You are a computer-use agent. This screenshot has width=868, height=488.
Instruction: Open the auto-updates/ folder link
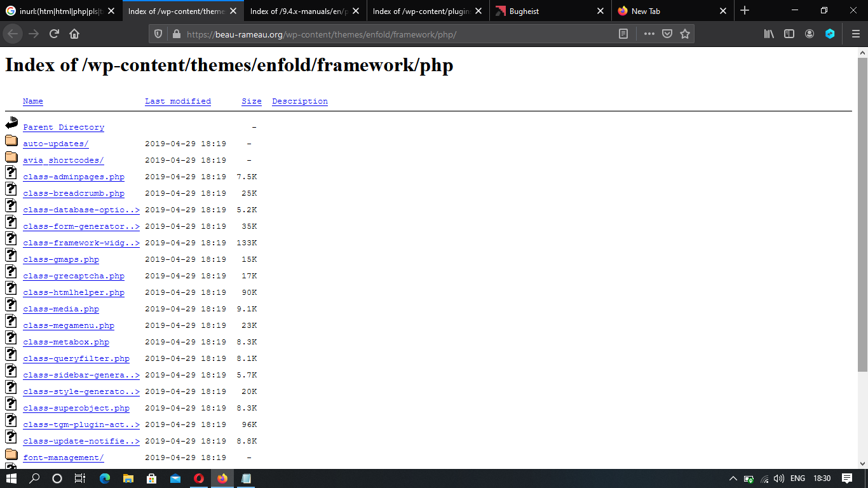[56, 144]
